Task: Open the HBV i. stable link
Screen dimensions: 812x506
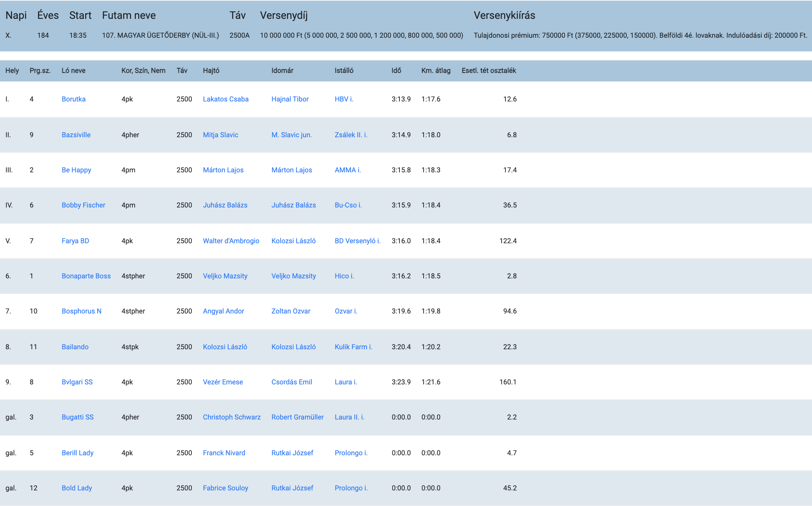Action: (x=344, y=99)
